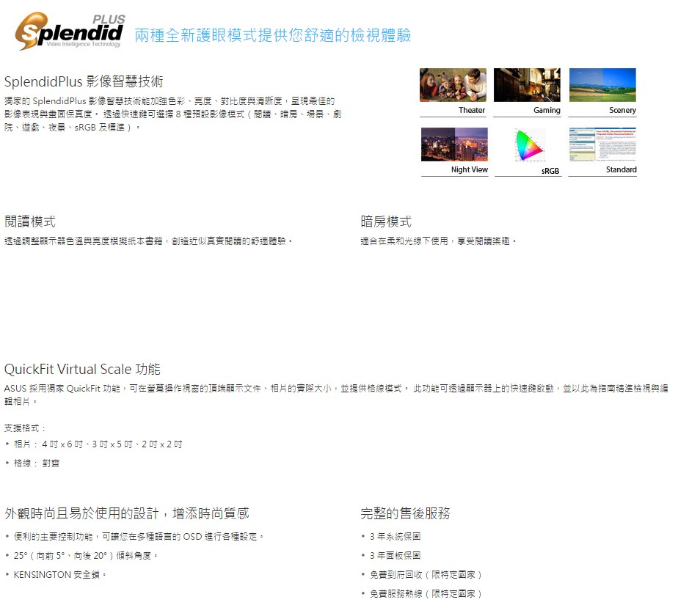Select the Gaming label

(x=547, y=110)
